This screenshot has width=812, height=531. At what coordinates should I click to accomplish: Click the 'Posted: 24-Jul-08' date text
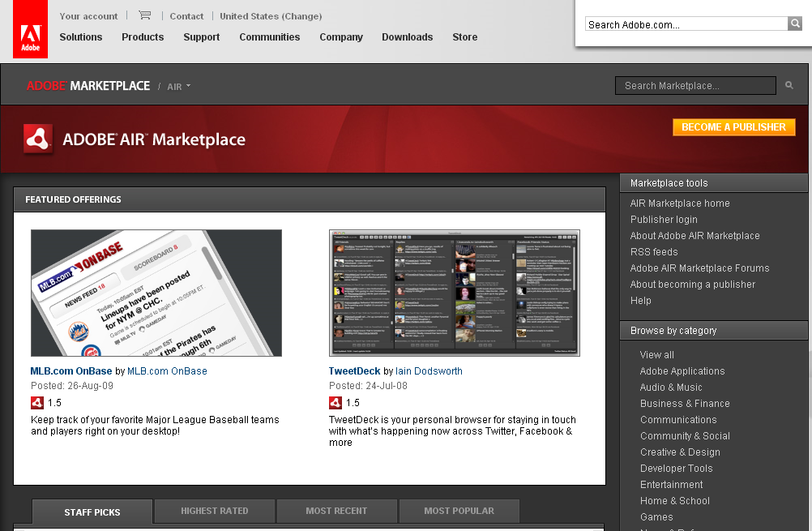[368, 385]
